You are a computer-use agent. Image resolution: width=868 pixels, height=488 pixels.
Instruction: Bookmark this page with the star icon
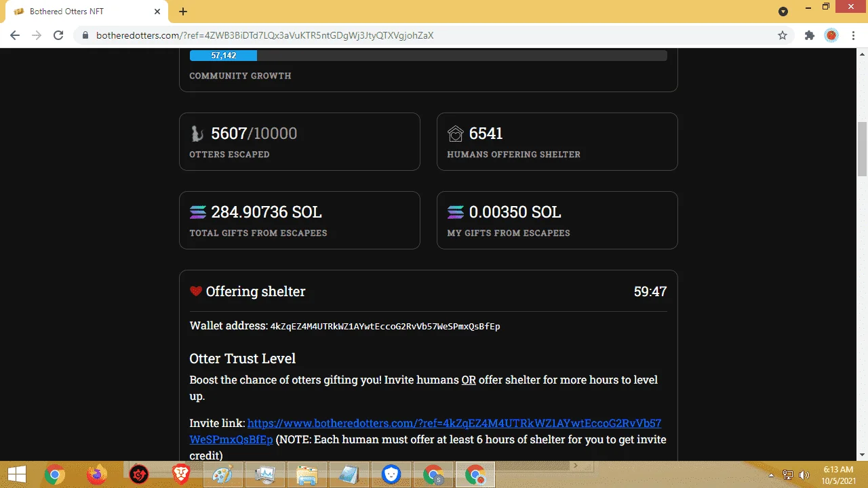[783, 35]
